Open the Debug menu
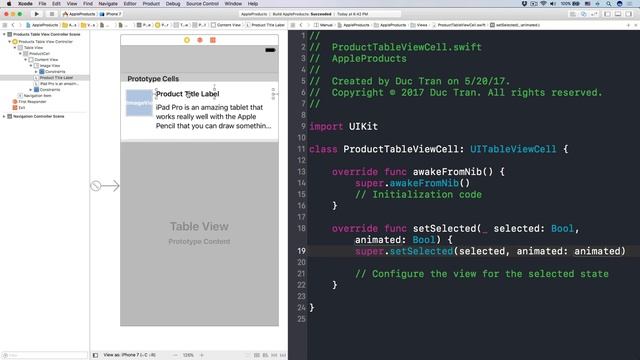This screenshot has width=640, height=360. pos(173,4)
